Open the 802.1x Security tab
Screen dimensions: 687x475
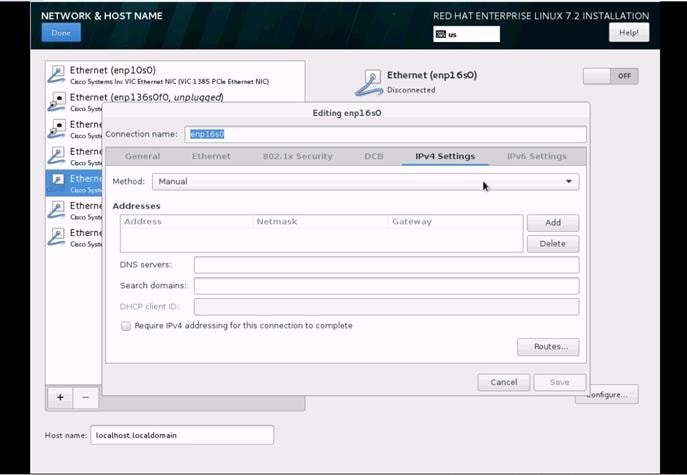pos(297,156)
